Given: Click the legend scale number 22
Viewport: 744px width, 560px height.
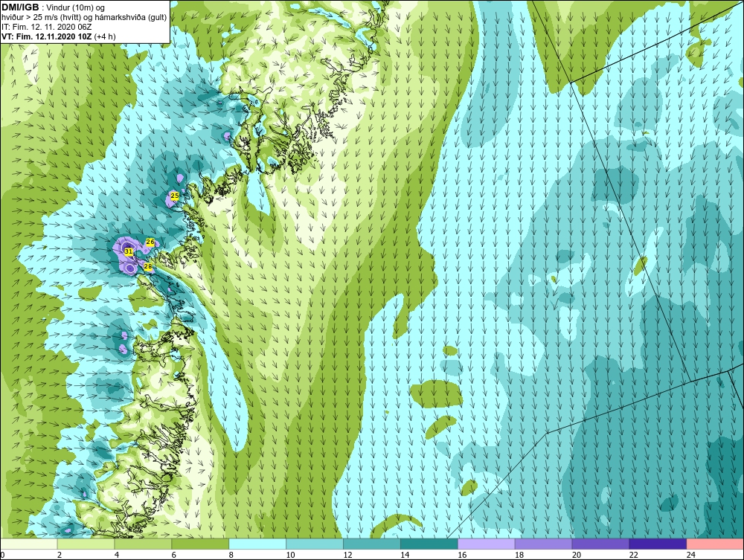Looking at the screenshot, I should [x=633, y=555].
